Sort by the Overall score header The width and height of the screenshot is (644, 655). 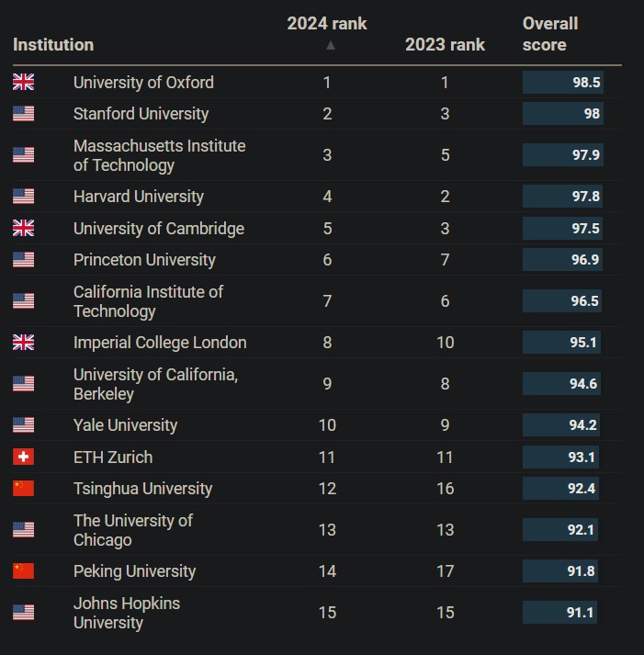pyautogui.click(x=550, y=34)
